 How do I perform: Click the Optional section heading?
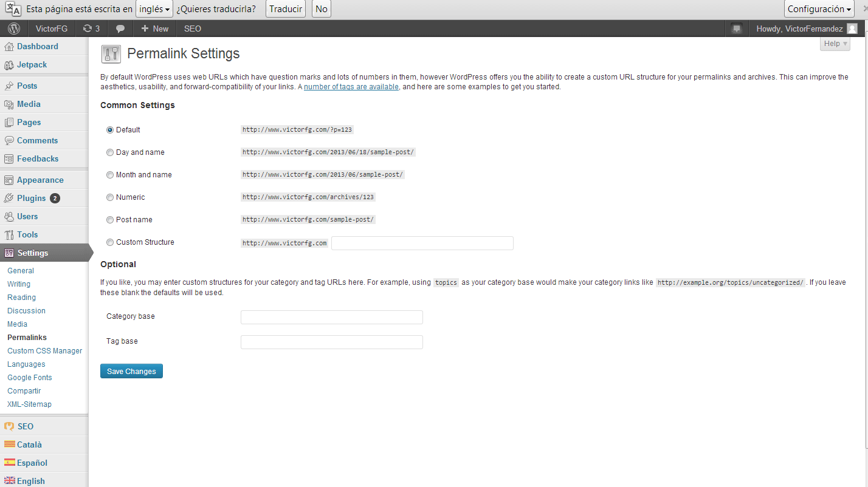tap(118, 265)
